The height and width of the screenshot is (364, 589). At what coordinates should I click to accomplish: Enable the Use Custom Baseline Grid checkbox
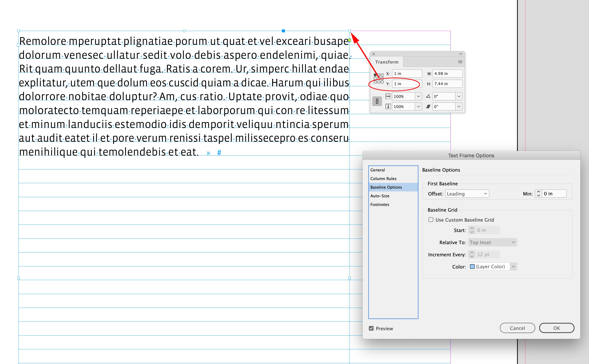click(x=431, y=219)
